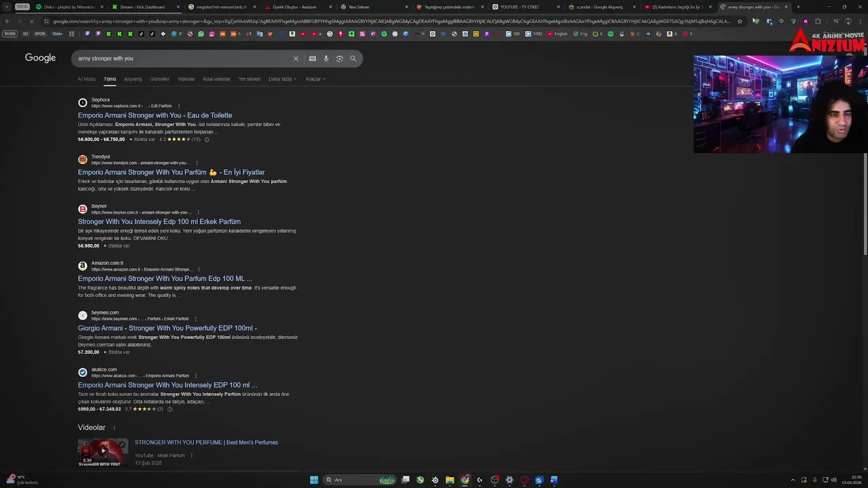The height and width of the screenshot is (488, 868).
Task: Switch to Yer siteleri tab
Action: click(x=250, y=79)
